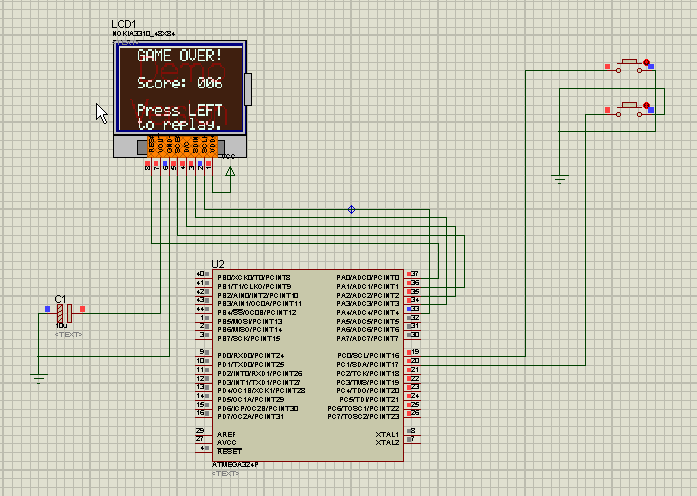The width and height of the screenshot is (697, 496).
Task: Click the PB0/XCK0/T0/PCINT8 pin label
Action: point(254,277)
